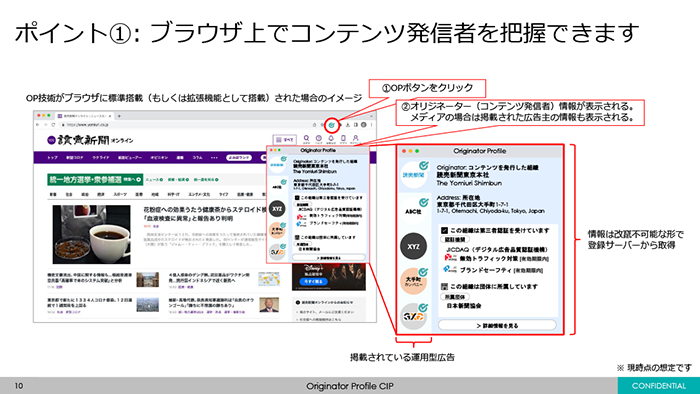Viewport: 700px width, 394px height.
Task: Select 大手町カンパニー logo in enlarged Originator Profile panel
Action: pos(414,281)
